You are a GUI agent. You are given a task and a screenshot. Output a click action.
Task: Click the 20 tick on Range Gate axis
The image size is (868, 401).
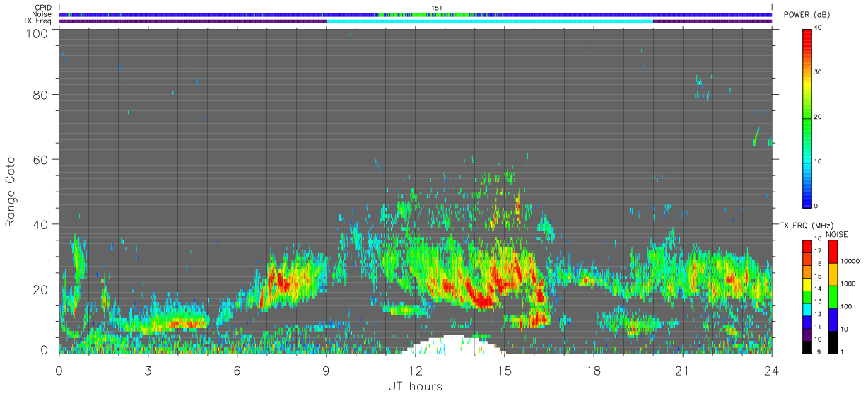(x=42, y=289)
